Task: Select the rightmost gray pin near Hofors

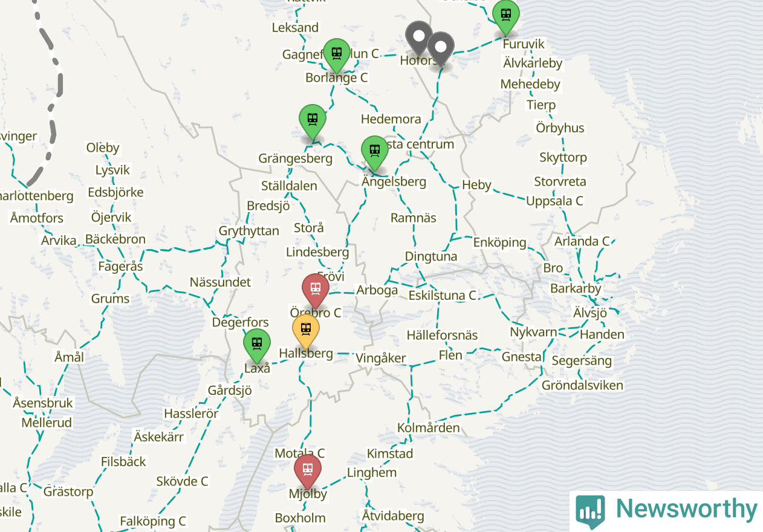Action: [x=441, y=49]
